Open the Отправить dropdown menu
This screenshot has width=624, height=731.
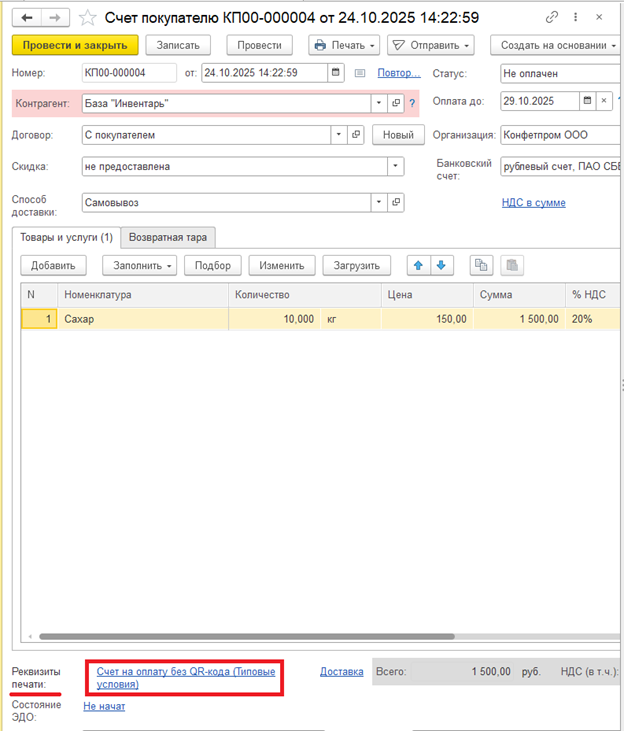430,45
